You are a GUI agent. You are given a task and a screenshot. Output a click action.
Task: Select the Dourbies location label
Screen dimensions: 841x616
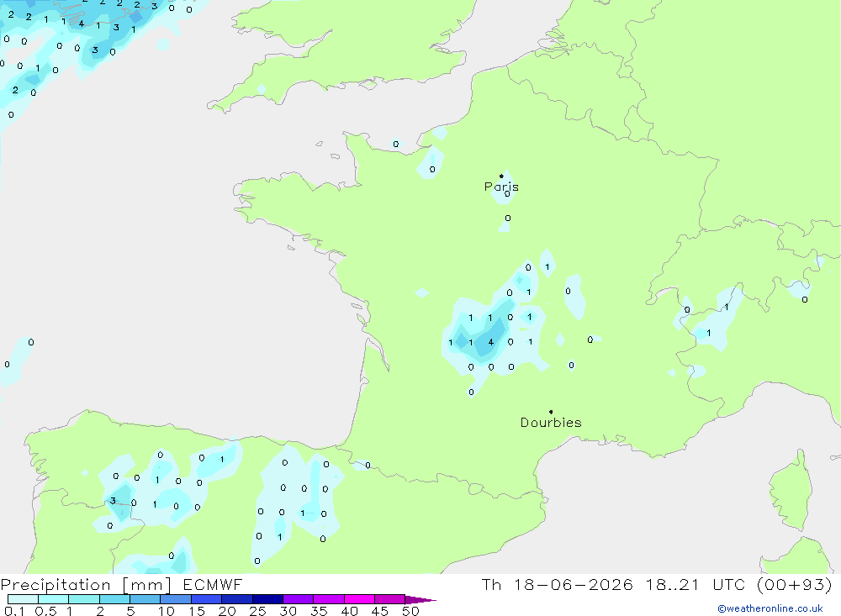[551, 423]
